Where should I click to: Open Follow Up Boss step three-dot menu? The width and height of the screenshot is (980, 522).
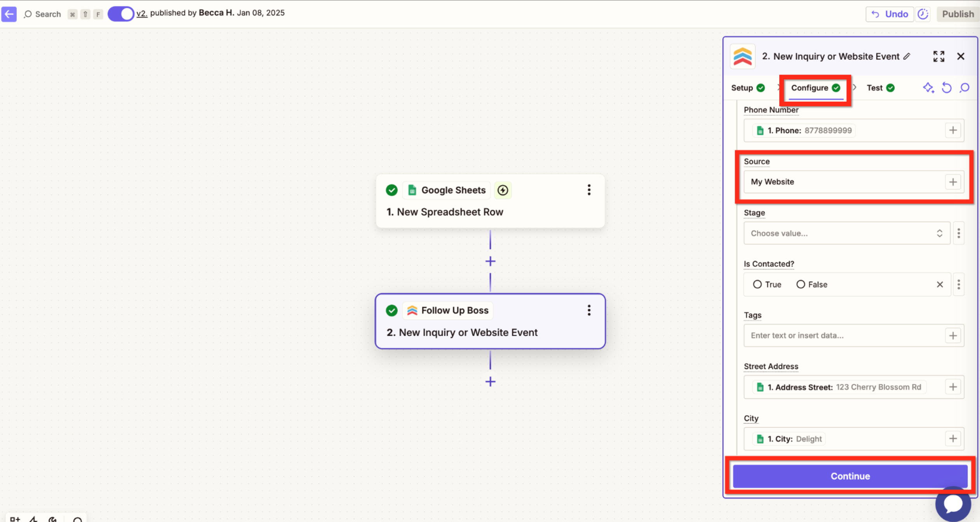coord(589,310)
